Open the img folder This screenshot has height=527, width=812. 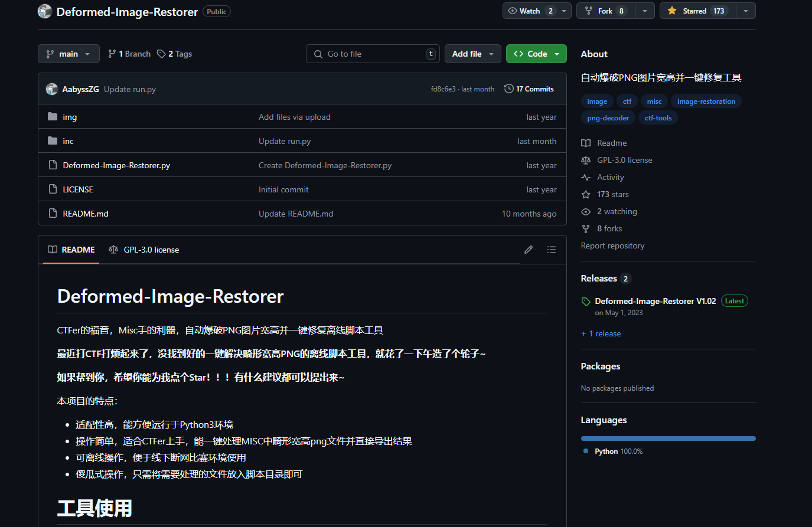[70, 117]
